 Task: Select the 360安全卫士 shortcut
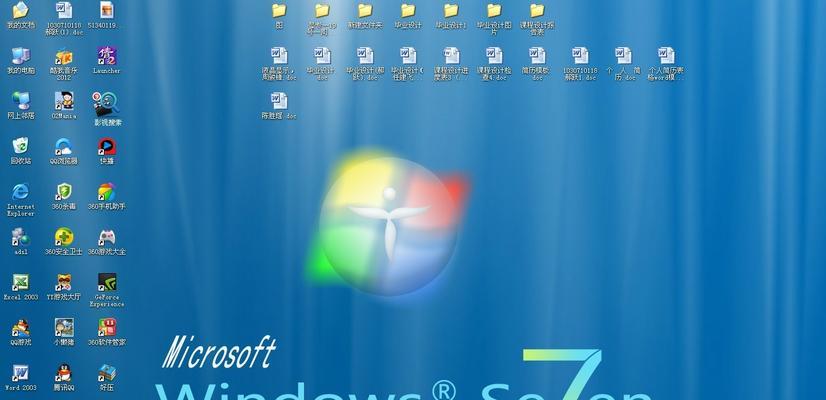64,241
